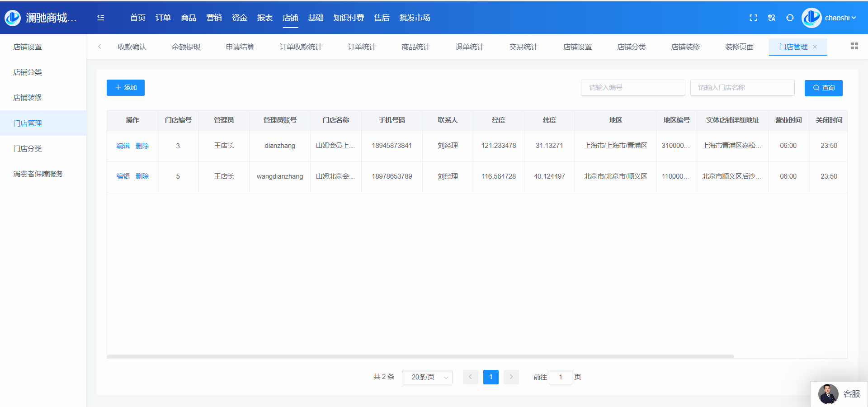The width and height of the screenshot is (868, 407).
Task: Edit the store row for dianzhang
Action: pos(123,146)
